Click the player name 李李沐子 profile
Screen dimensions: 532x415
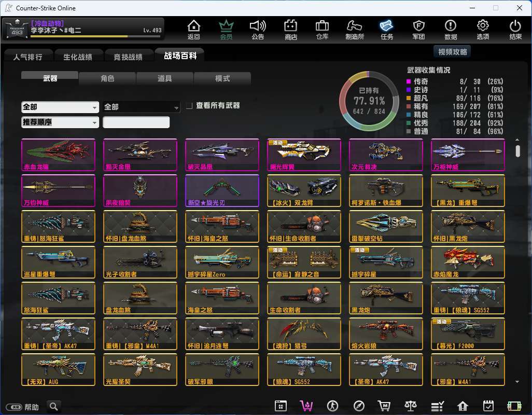pos(56,30)
